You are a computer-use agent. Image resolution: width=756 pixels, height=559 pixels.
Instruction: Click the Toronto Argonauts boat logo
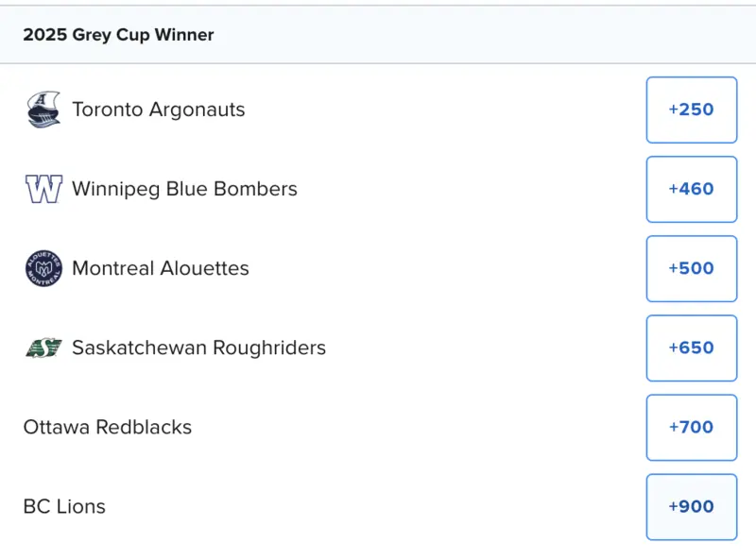click(43, 110)
